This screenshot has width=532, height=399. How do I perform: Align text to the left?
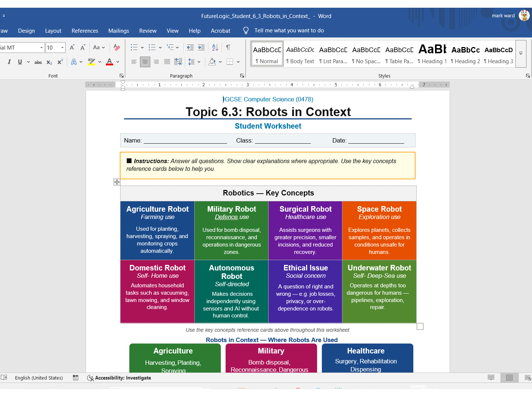134,62
